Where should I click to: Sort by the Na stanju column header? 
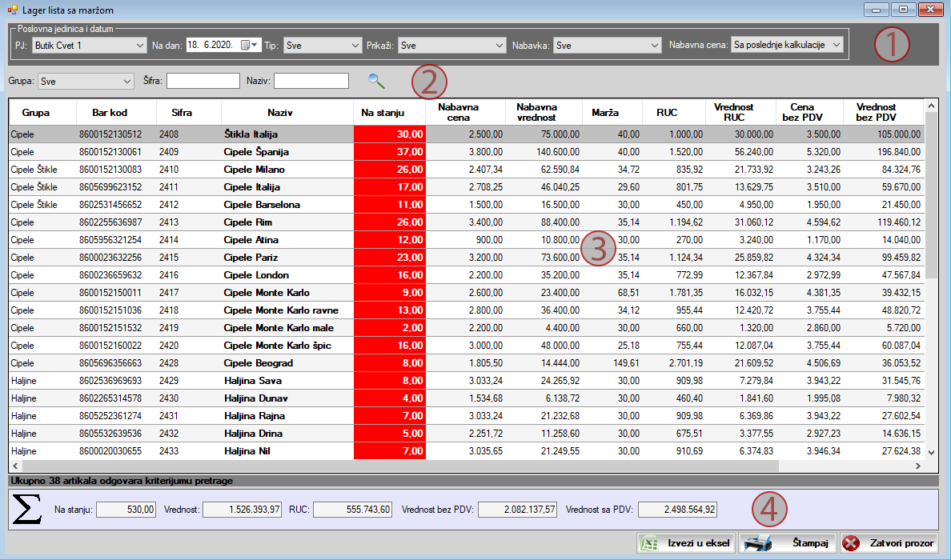point(390,113)
